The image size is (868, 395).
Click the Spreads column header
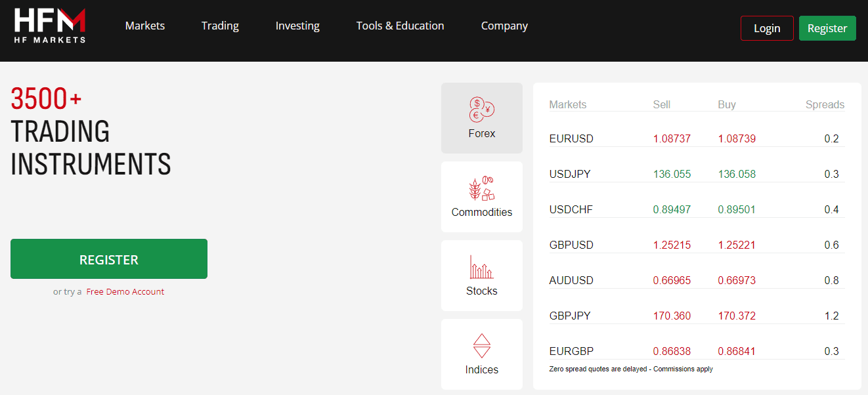(x=825, y=104)
